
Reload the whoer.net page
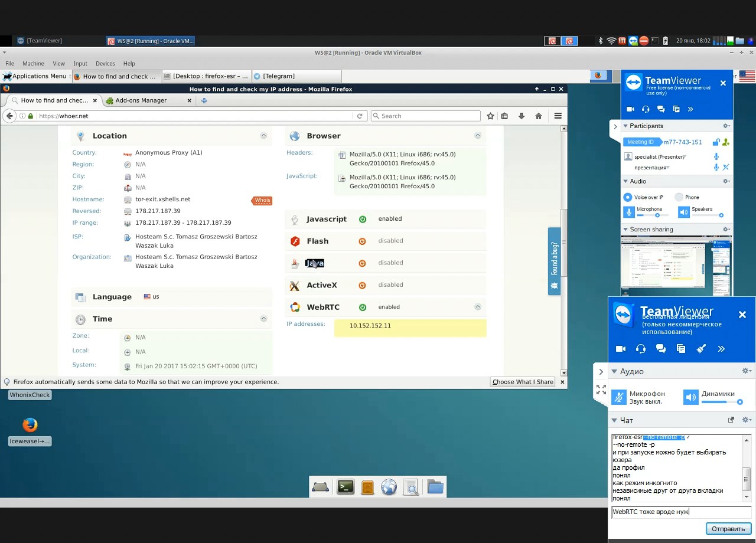pyautogui.click(x=359, y=116)
